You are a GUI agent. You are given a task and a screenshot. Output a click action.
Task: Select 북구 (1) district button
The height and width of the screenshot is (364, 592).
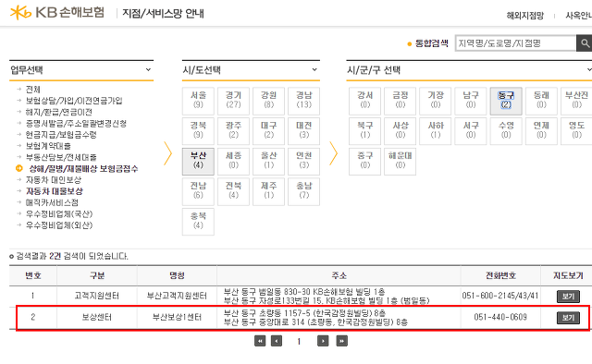tap(365, 131)
